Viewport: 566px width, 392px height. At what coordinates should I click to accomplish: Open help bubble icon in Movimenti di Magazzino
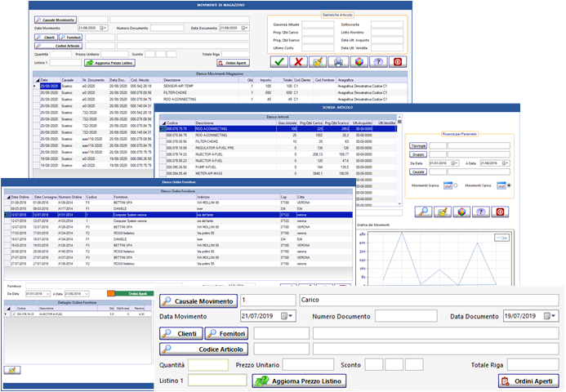point(378,62)
